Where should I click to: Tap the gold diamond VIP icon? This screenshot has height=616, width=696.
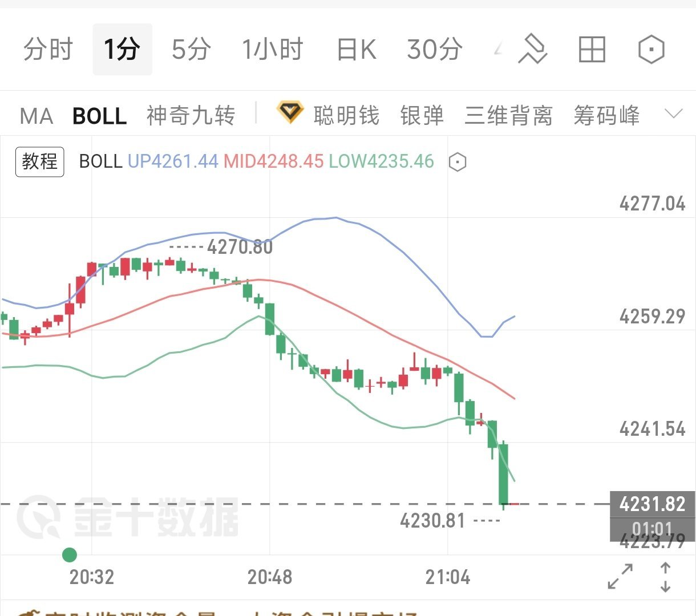pyautogui.click(x=290, y=112)
